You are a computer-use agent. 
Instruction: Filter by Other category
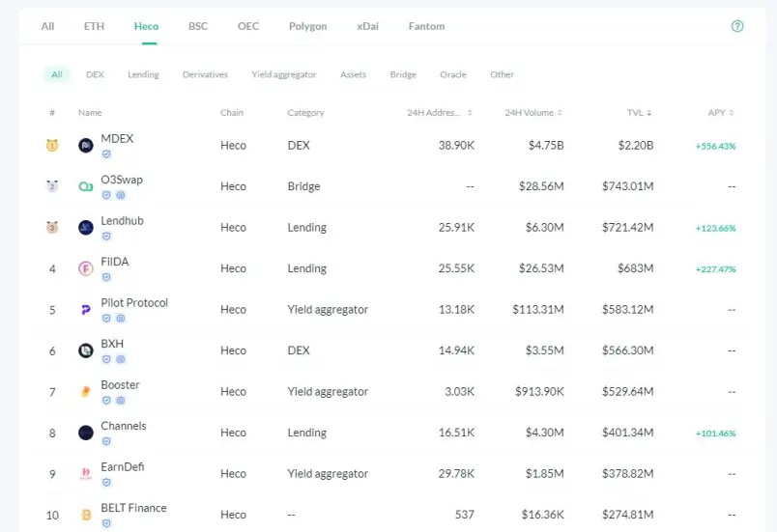[x=502, y=74]
